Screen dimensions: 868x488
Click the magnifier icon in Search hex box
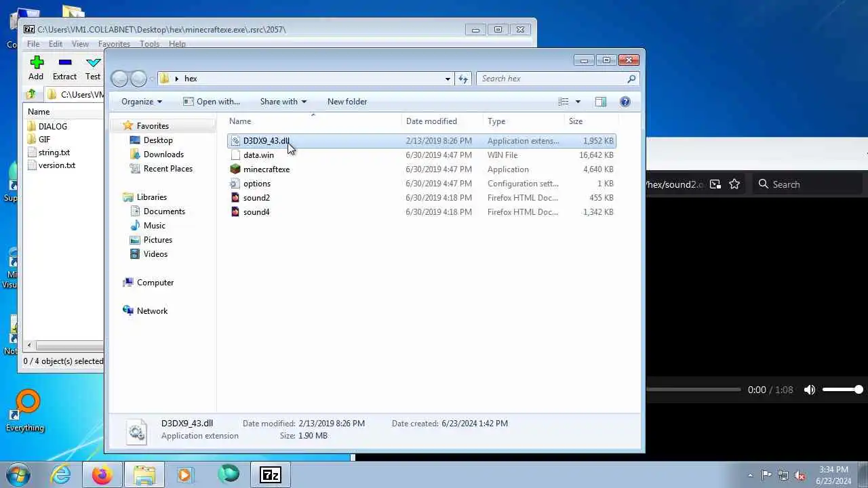coord(631,79)
